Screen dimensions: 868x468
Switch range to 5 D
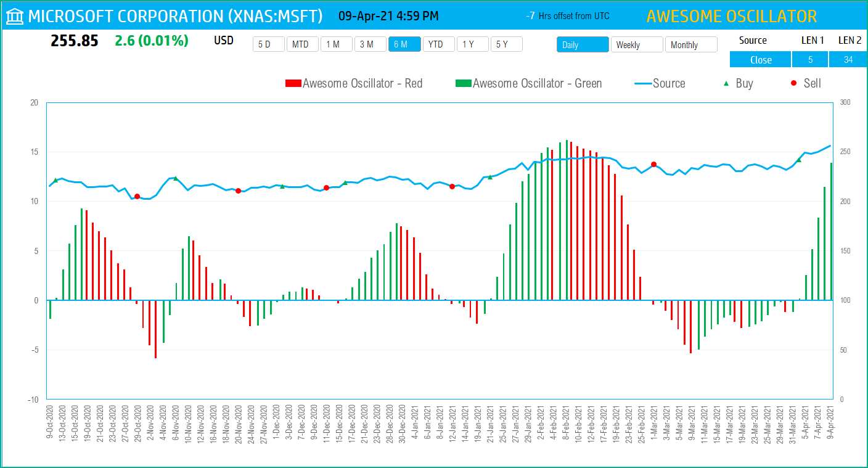pyautogui.click(x=269, y=44)
